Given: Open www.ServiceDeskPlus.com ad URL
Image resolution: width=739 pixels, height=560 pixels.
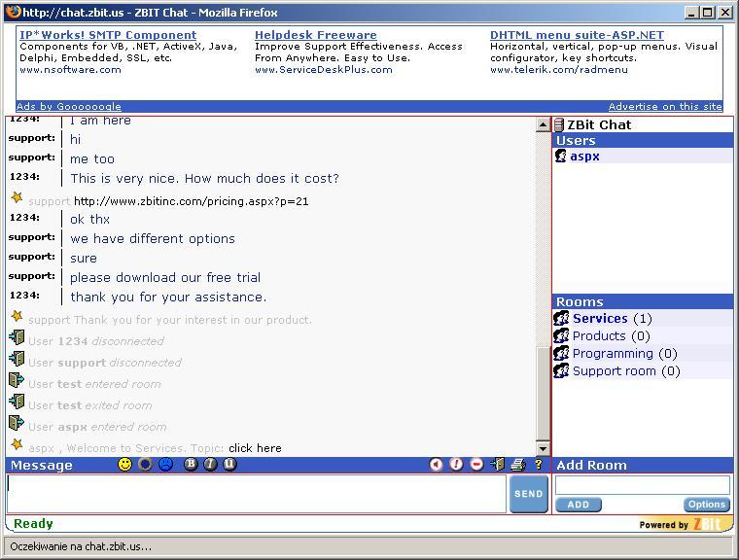Looking at the screenshot, I should click(323, 70).
